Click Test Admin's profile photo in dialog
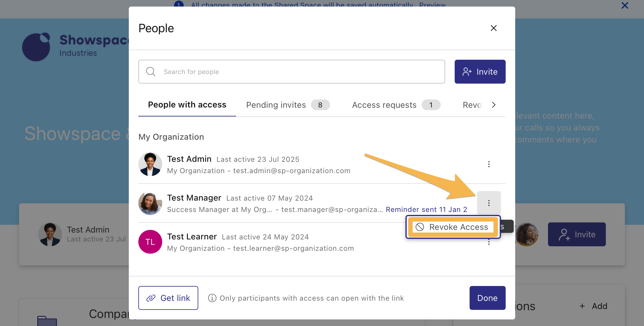This screenshot has height=326, width=644. pyautogui.click(x=150, y=164)
